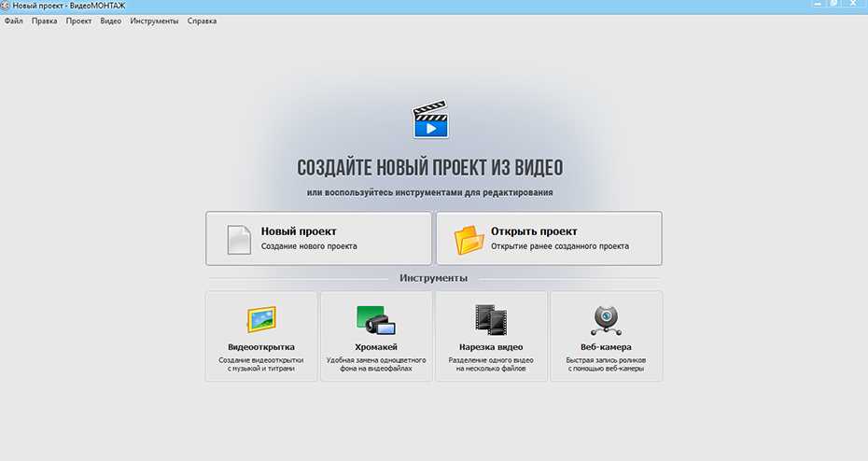Click the yellow folder icon for opening project
868x461 pixels.
point(470,239)
